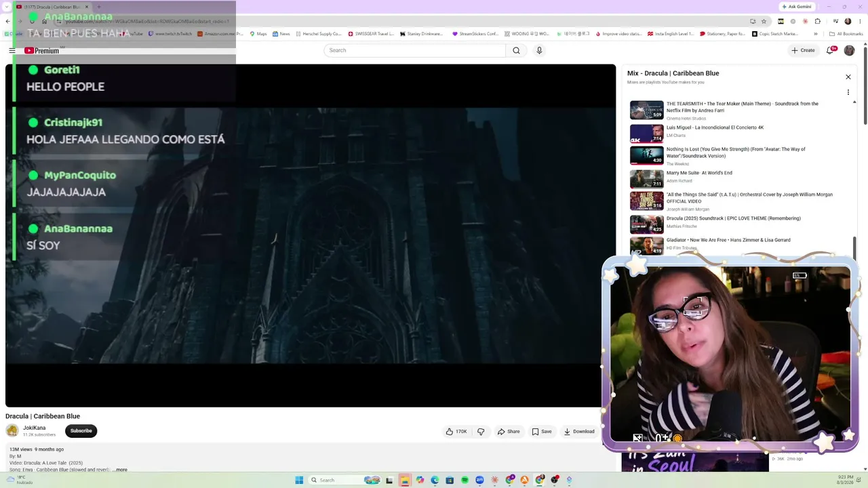Open Spotify from the taskbar

[465, 480]
